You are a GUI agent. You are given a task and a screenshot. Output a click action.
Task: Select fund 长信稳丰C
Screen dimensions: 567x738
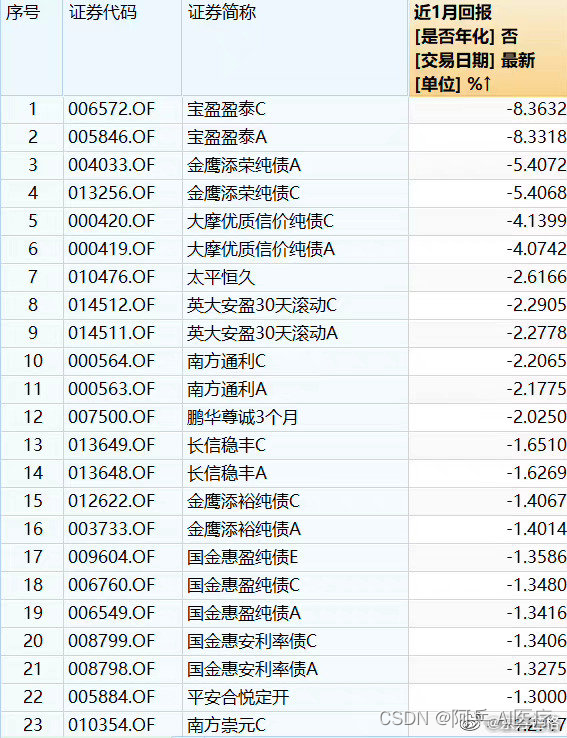point(226,445)
